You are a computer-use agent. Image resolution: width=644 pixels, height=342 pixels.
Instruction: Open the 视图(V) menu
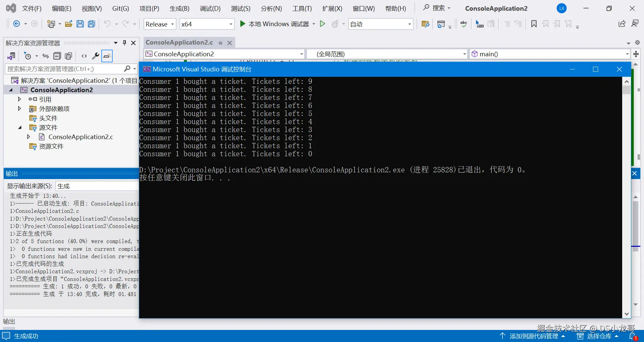click(92, 9)
